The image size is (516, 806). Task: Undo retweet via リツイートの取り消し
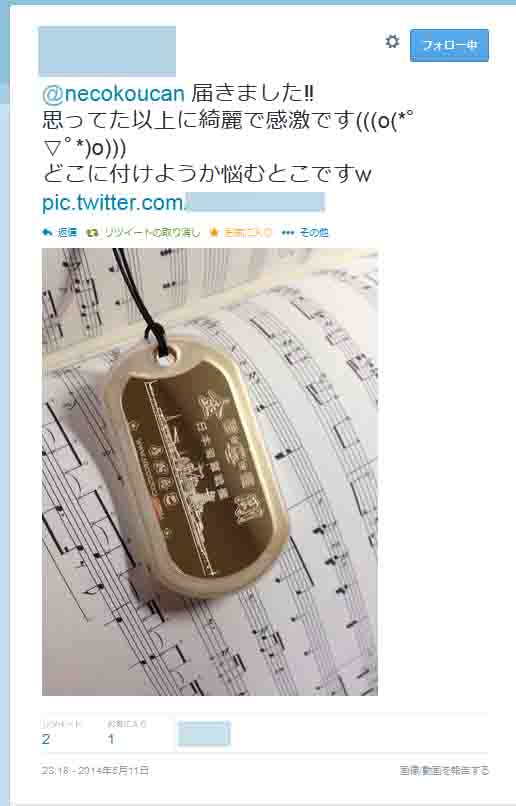pyautogui.click(x=152, y=232)
